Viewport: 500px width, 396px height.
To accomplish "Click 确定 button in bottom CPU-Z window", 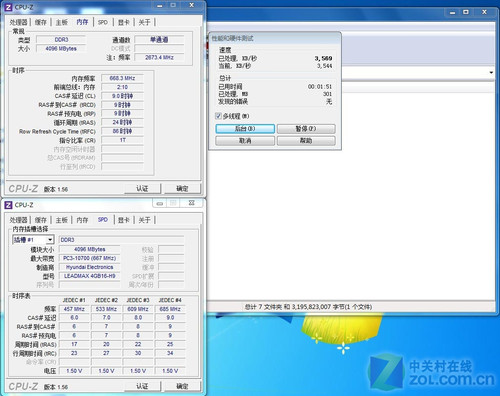I will click(182, 386).
